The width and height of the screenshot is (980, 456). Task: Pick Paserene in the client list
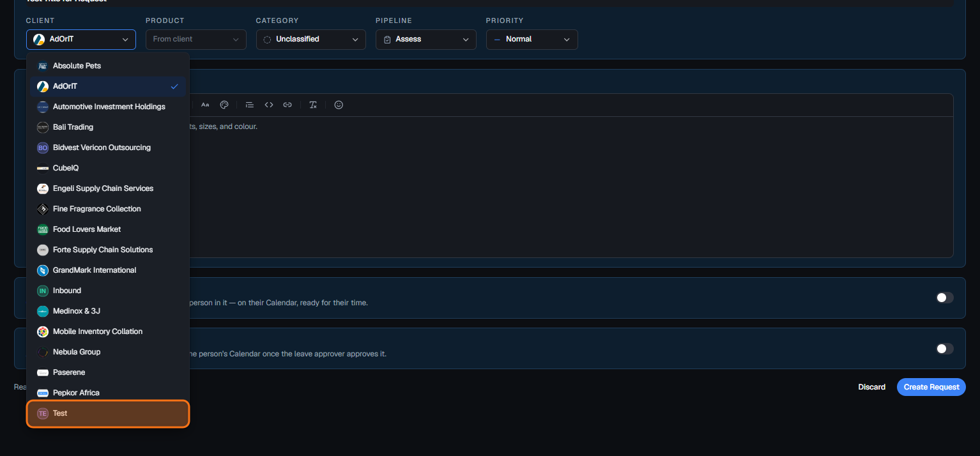108,372
